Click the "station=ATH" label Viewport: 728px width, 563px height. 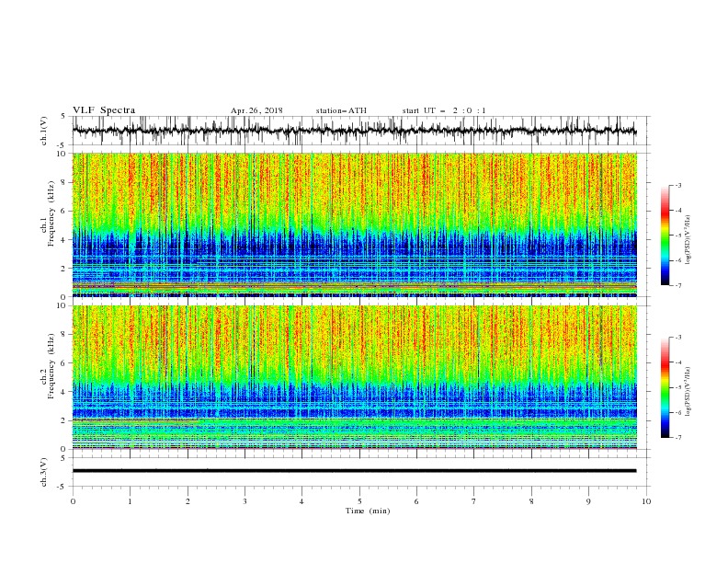click(341, 110)
